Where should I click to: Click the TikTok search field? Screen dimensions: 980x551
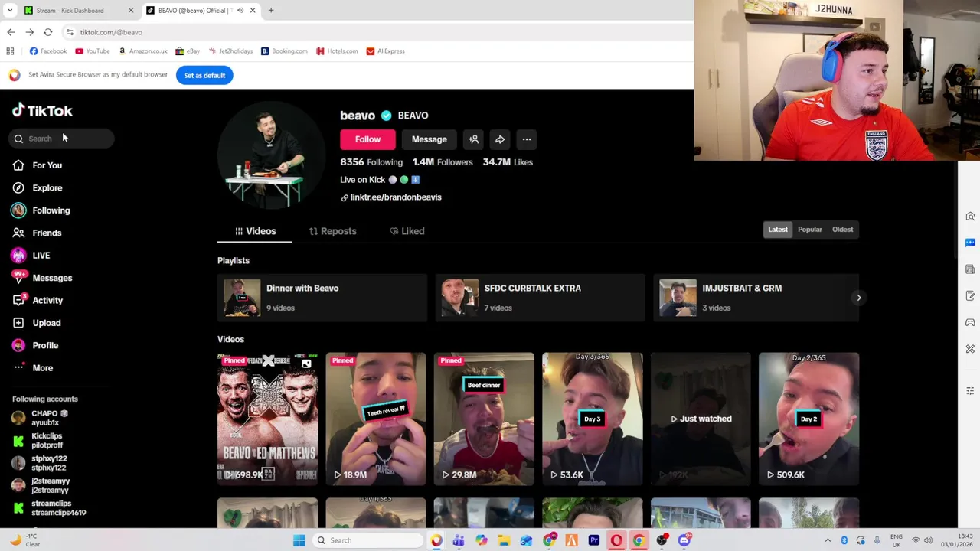(x=63, y=139)
